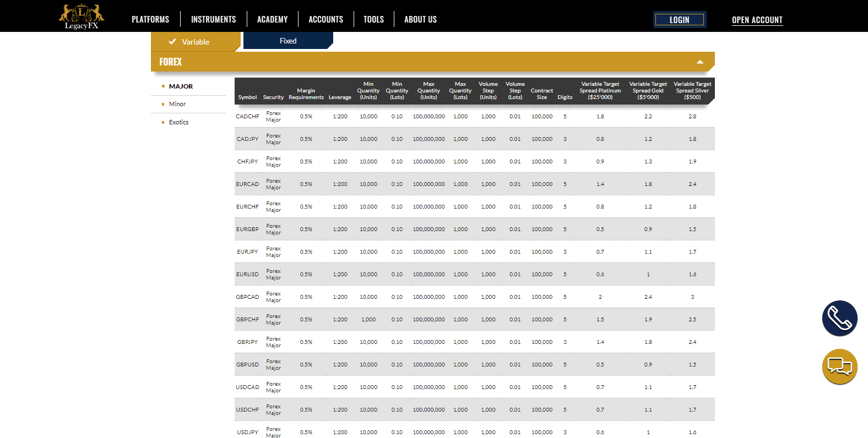Select the Exotics forex category
Viewport: 868px width, 438px height.
tap(178, 122)
